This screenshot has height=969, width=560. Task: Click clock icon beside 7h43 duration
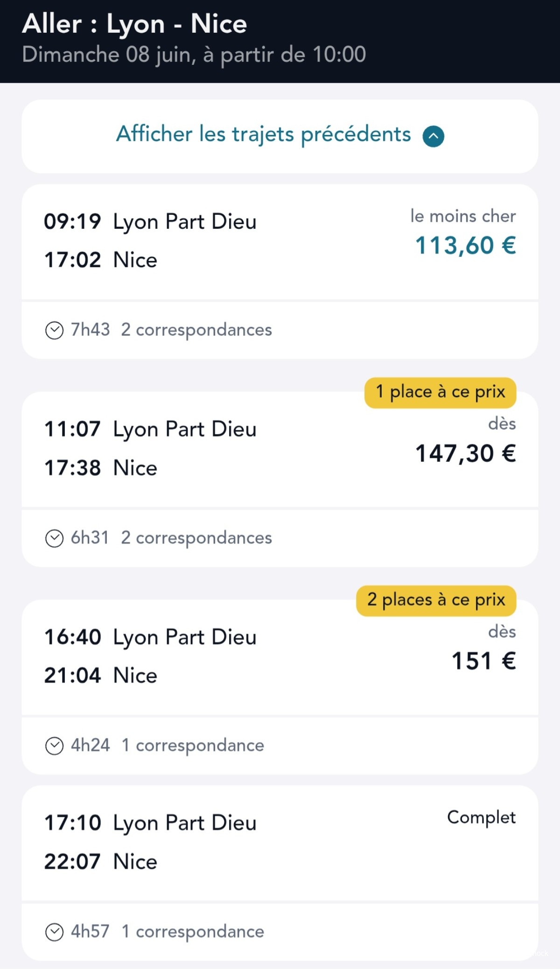[x=54, y=330]
